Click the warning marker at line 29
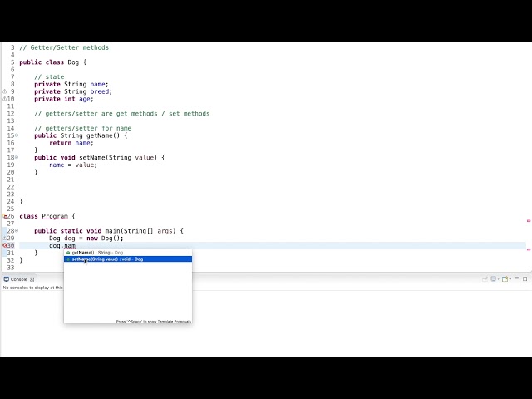 [x=5, y=239]
